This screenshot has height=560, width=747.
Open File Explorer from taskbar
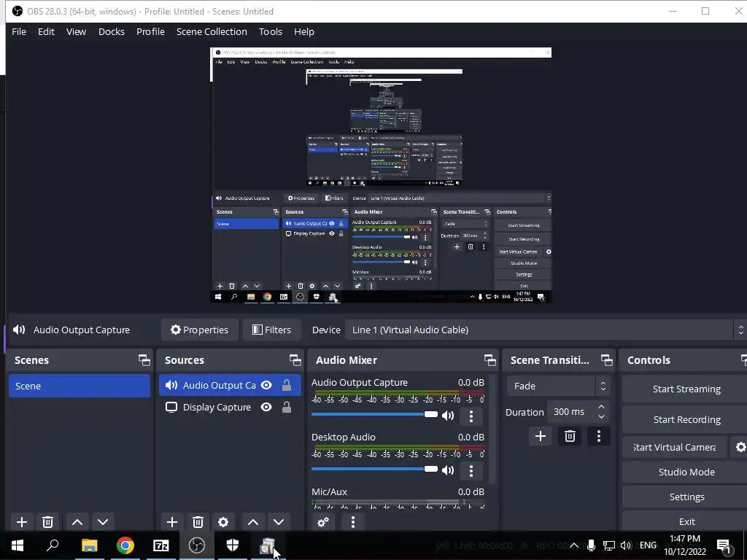(89, 545)
